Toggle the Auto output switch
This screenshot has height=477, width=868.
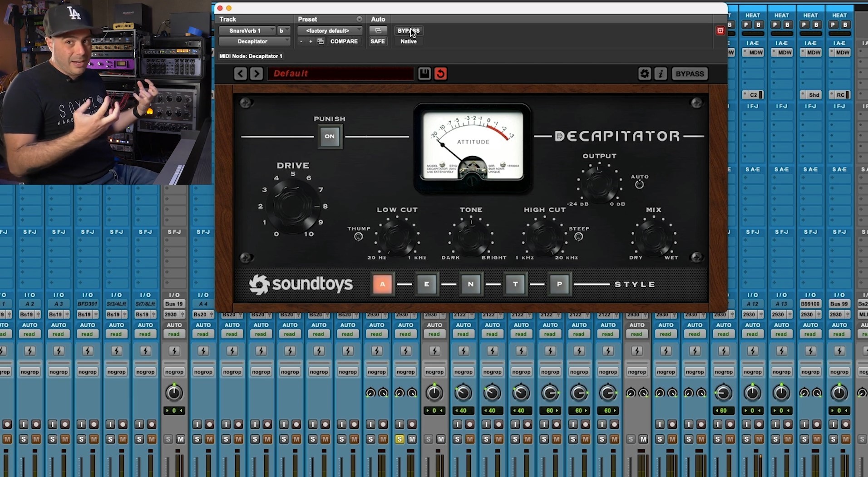639,185
